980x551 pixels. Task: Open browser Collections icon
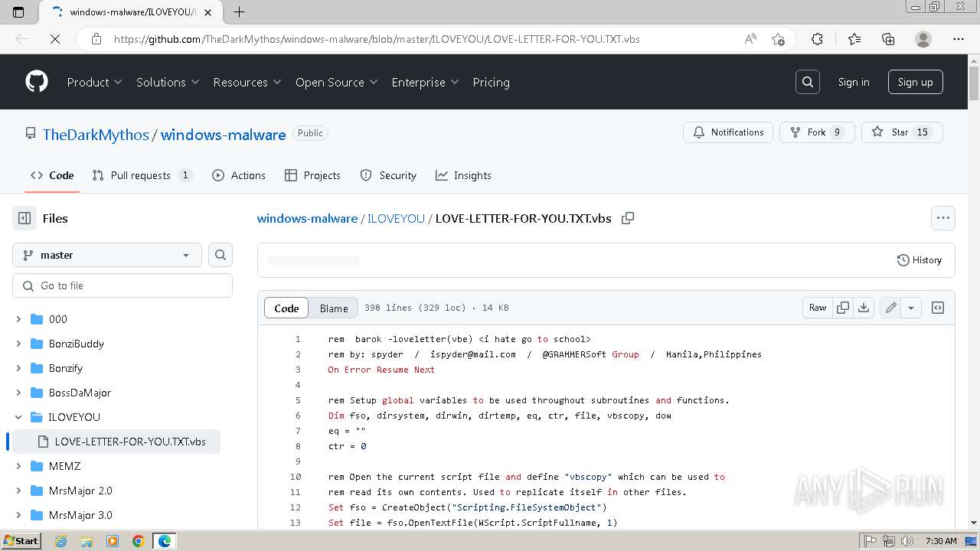click(888, 39)
